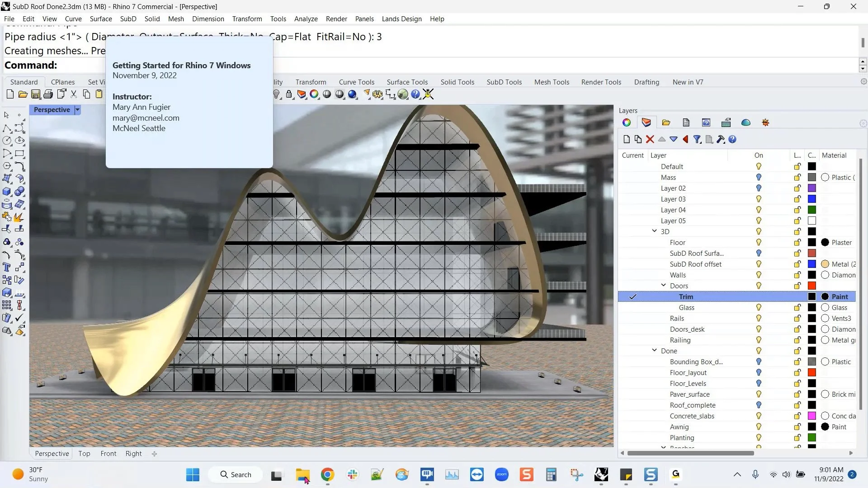
Task: Toggle lock for Glass layer
Action: (797, 308)
